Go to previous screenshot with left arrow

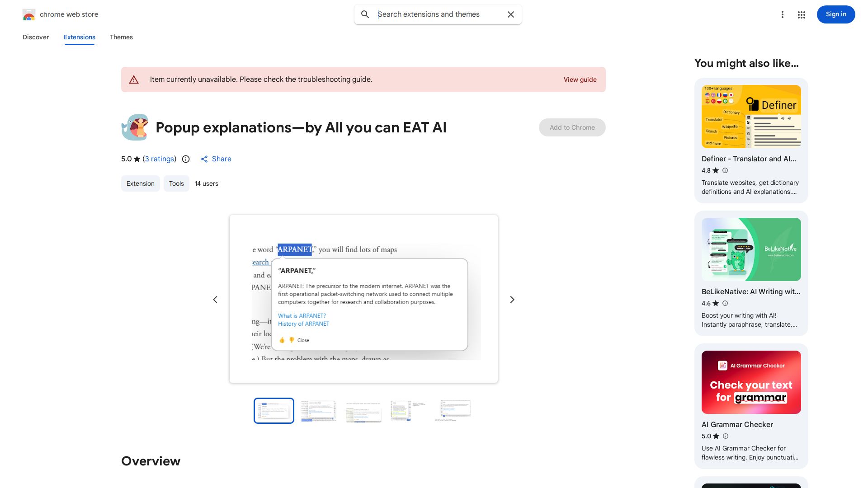point(215,300)
